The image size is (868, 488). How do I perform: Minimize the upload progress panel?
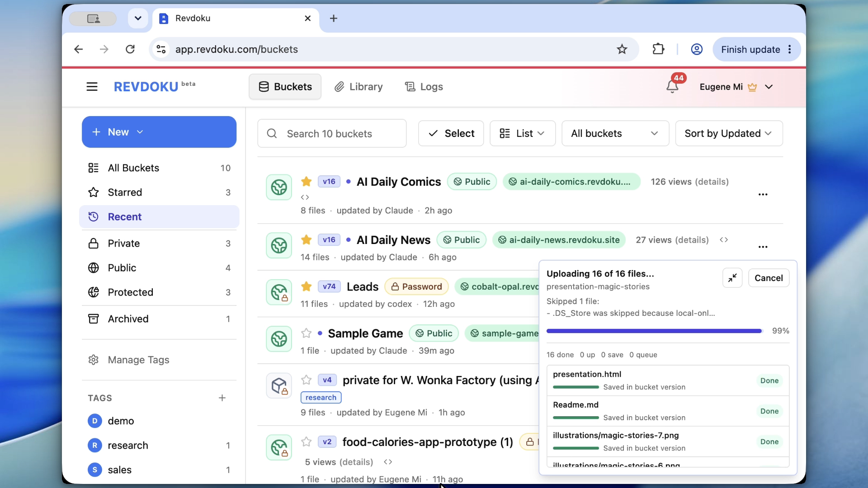732,278
